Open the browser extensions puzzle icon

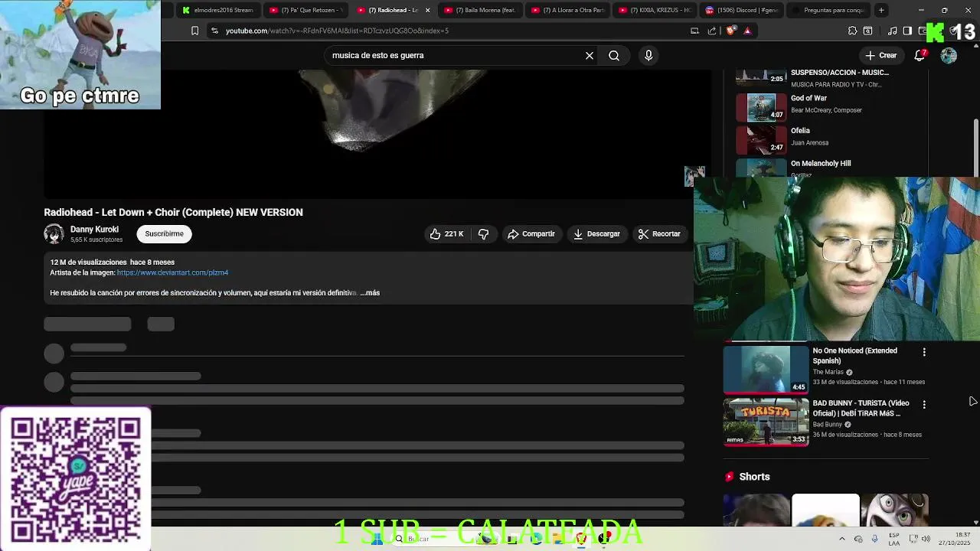click(852, 31)
